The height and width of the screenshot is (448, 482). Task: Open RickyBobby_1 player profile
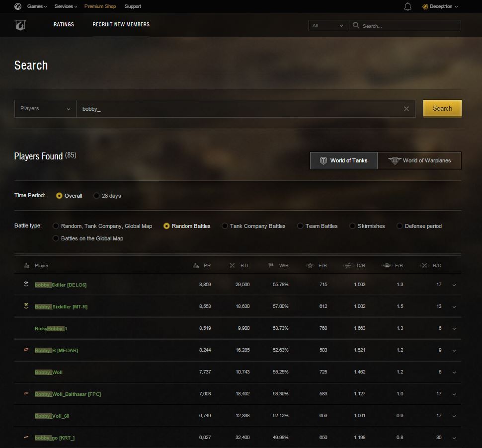[51, 329]
